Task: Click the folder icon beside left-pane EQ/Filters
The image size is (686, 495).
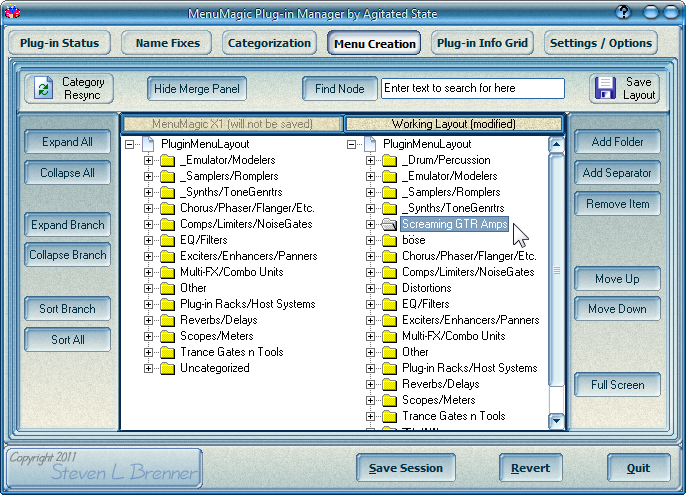Action: [x=167, y=240]
